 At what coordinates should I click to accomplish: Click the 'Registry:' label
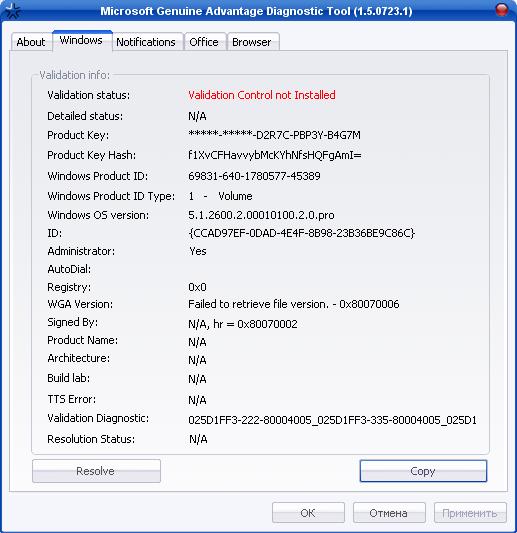[x=69, y=287]
